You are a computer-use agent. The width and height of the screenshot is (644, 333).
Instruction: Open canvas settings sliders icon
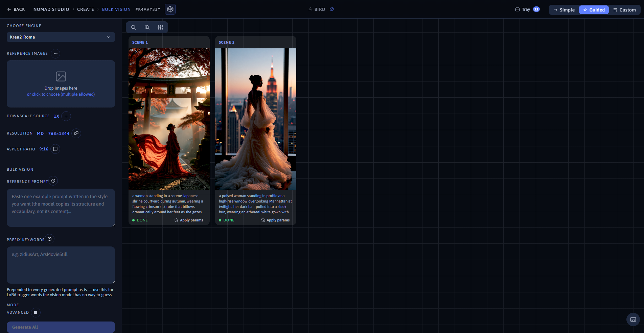pos(161,27)
